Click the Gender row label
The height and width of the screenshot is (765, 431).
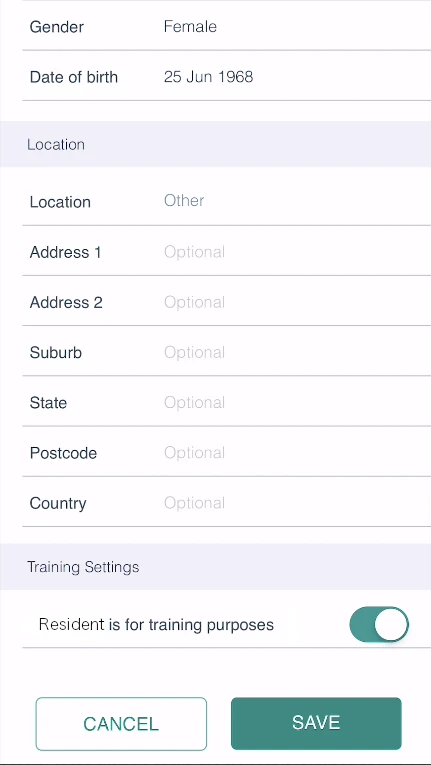(x=57, y=27)
